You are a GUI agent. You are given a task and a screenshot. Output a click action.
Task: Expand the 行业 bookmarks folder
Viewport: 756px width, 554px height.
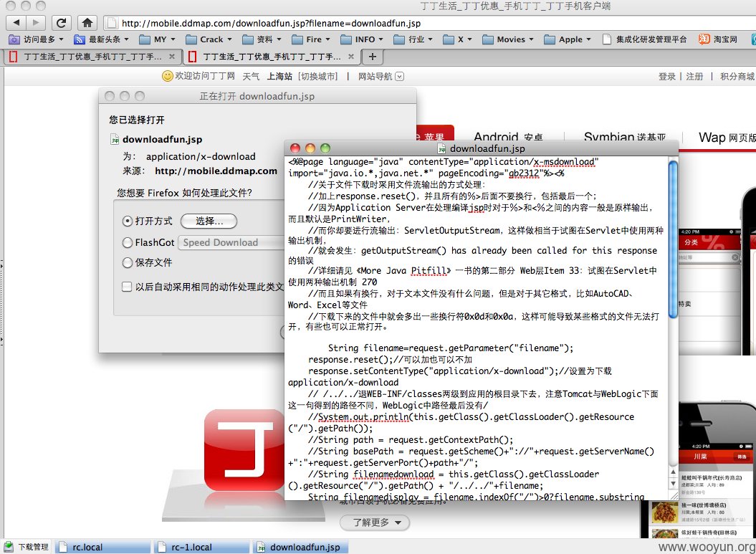tap(413, 39)
